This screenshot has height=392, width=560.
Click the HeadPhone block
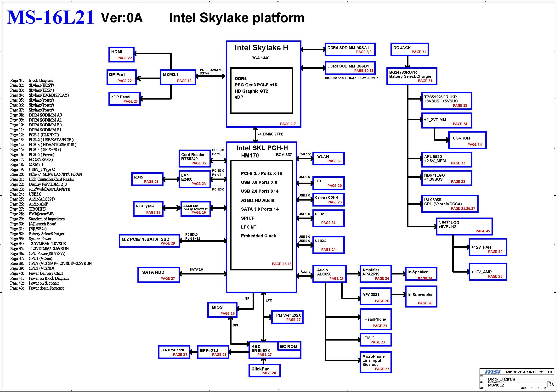[376, 319]
